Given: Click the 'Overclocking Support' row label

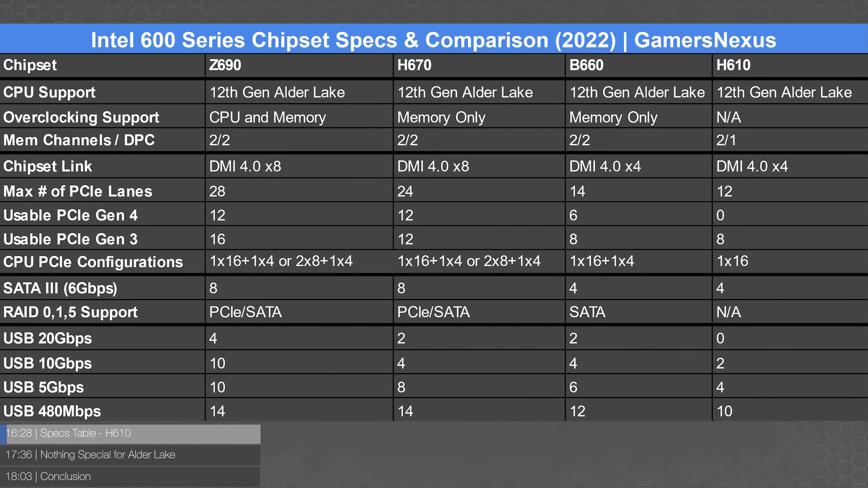Looking at the screenshot, I should [81, 117].
